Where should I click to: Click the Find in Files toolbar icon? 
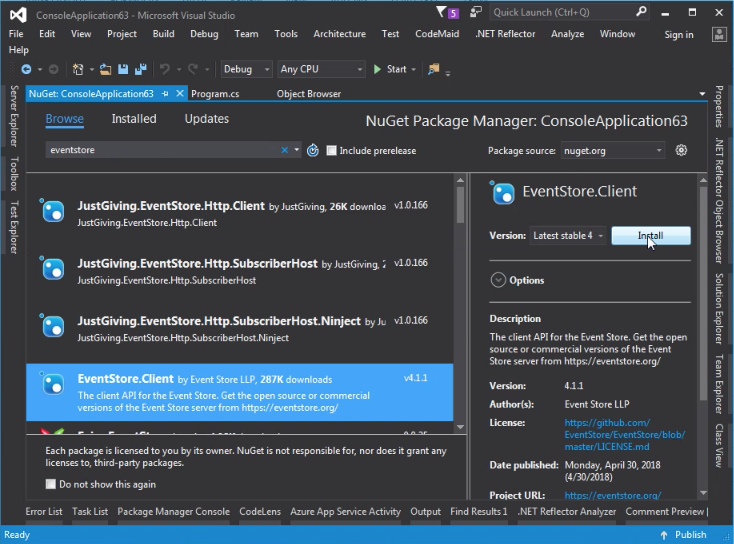(434, 69)
